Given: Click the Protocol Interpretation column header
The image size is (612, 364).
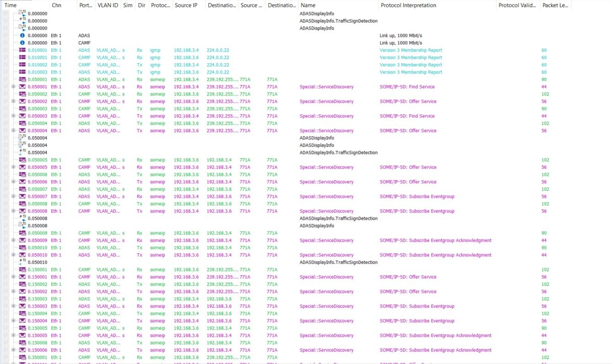Looking at the screenshot, I should tap(408, 5).
